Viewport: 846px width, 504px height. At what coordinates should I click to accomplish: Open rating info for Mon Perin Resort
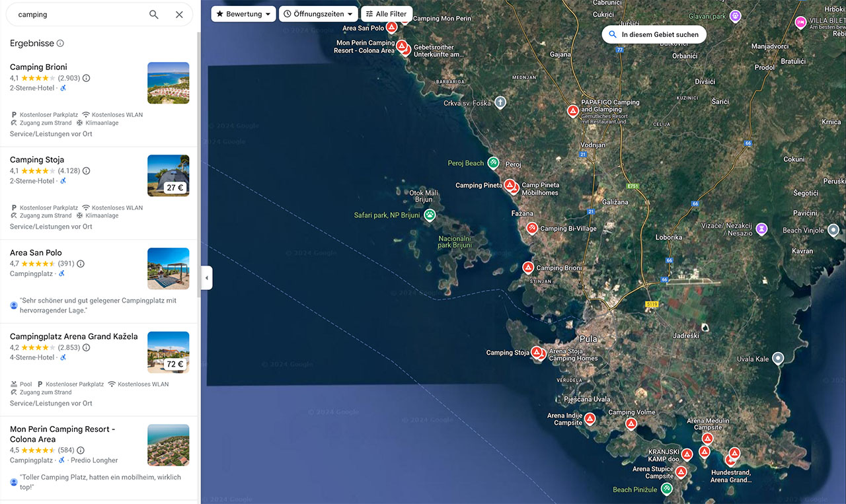pyautogui.click(x=81, y=450)
